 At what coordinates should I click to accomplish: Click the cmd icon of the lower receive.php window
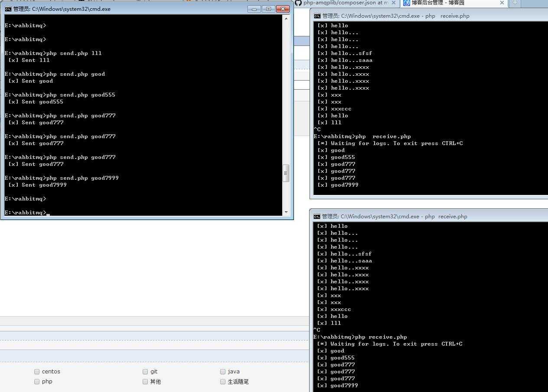coord(317,217)
